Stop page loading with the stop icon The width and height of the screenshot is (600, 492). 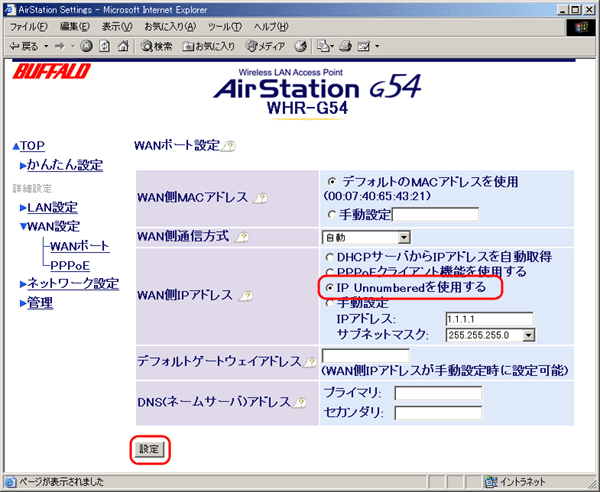[86, 47]
